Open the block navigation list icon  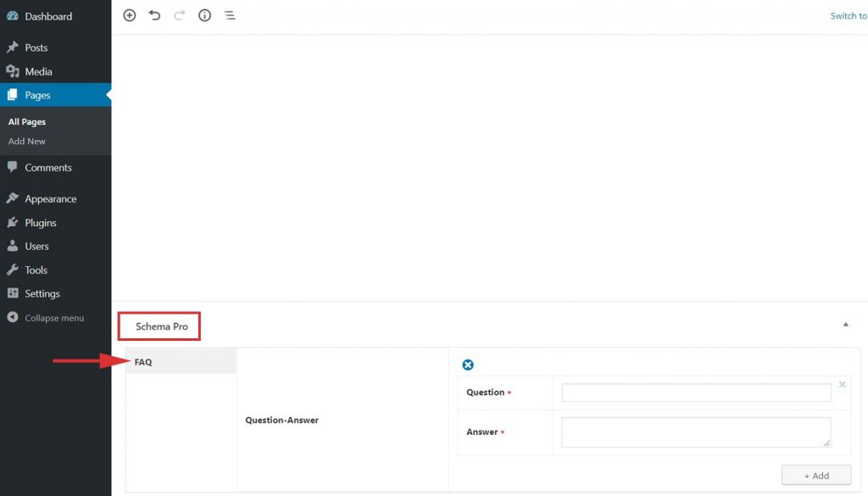[230, 15]
